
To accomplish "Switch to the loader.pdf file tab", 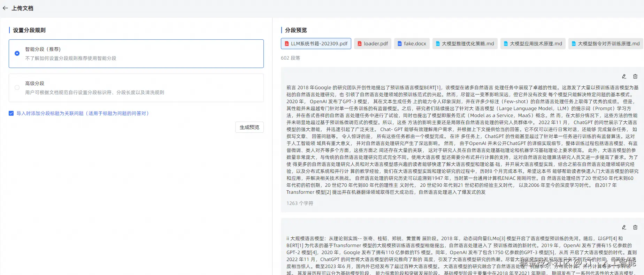I will pos(373,44).
